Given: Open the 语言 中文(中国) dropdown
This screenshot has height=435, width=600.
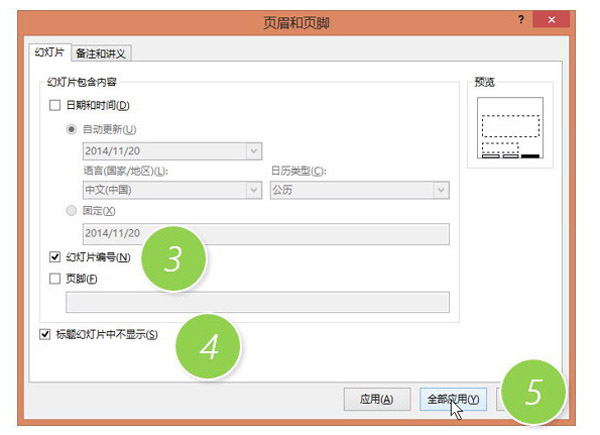Looking at the screenshot, I should pyautogui.click(x=252, y=191).
